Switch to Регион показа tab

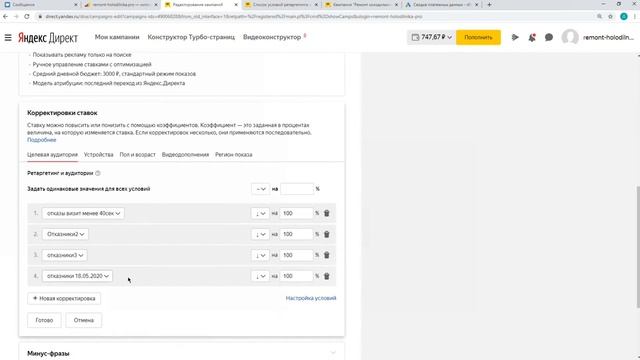click(233, 155)
